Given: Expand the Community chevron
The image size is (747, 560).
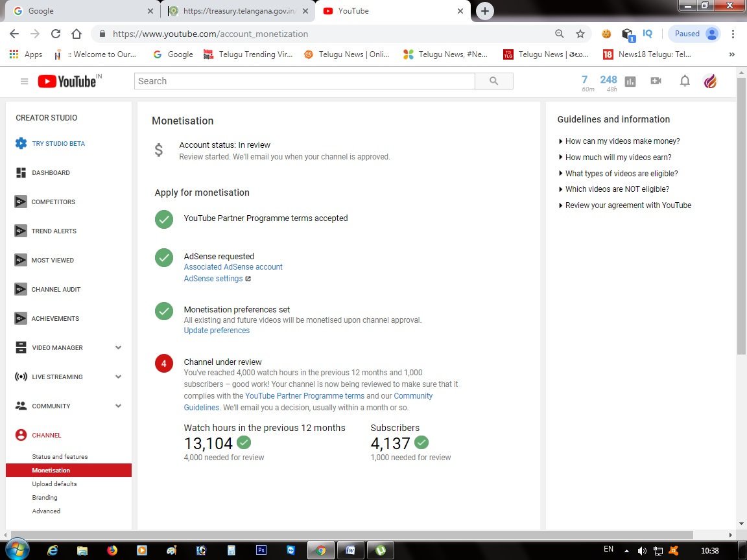Looking at the screenshot, I should coord(118,406).
